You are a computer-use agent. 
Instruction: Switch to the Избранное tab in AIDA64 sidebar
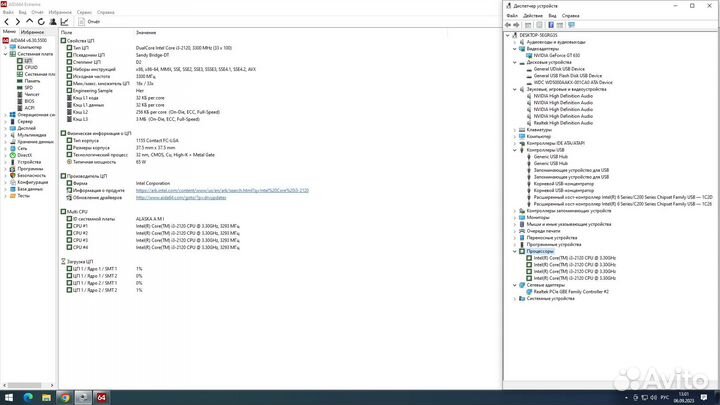tap(32, 32)
